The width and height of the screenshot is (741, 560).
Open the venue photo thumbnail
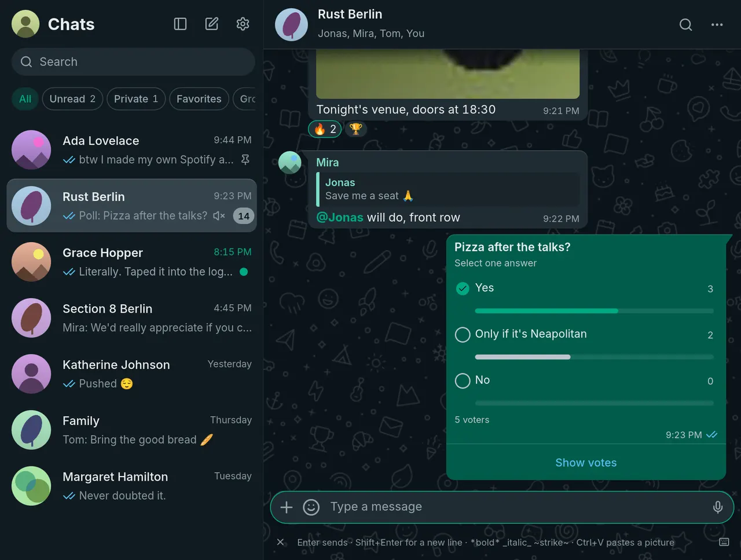pyautogui.click(x=447, y=74)
